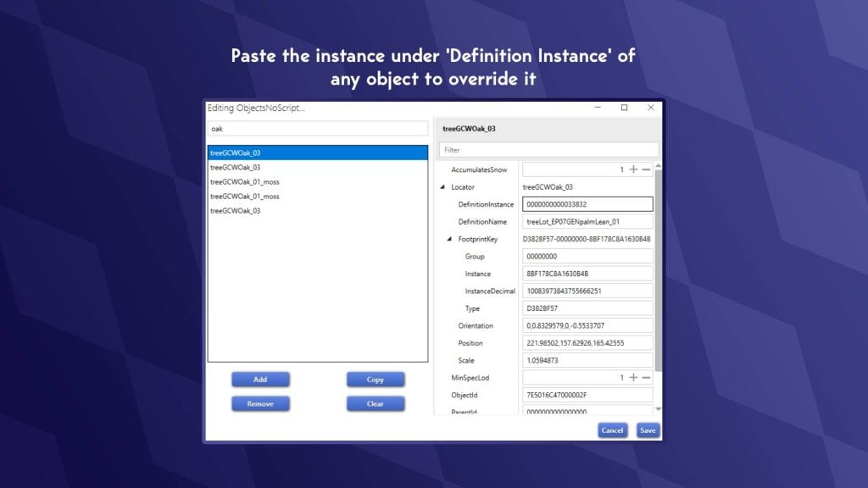Collapse the Locator tree node
The width and height of the screenshot is (868, 488).
pyautogui.click(x=442, y=187)
